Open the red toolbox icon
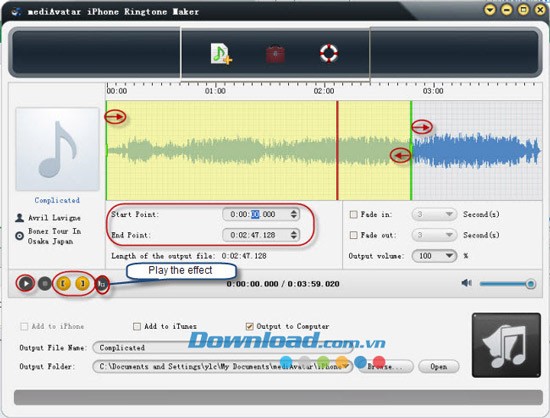The width and height of the screenshot is (550, 418). pos(275,54)
